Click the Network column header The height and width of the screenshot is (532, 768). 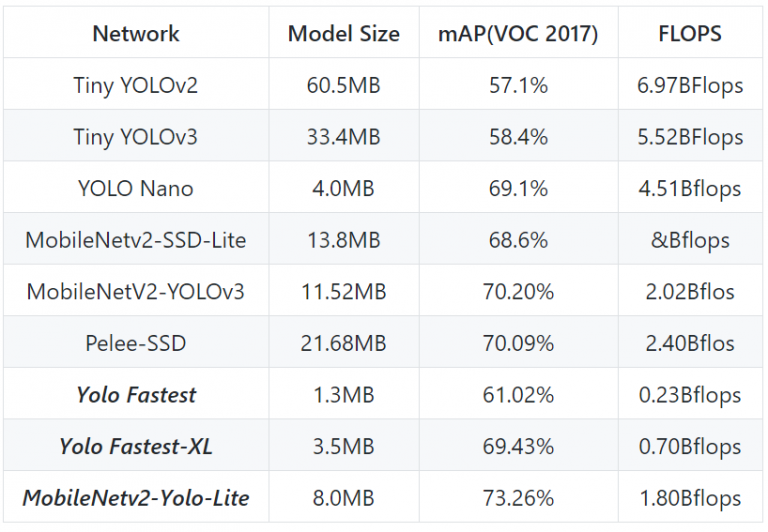click(136, 33)
